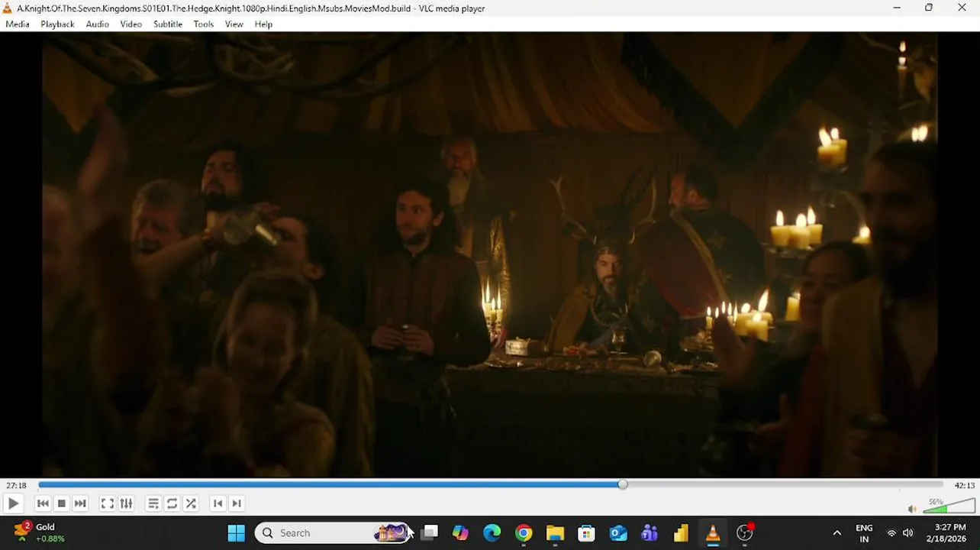Open Task View on the taskbar
The width and height of the screenshot is (980, 550).
430,533
